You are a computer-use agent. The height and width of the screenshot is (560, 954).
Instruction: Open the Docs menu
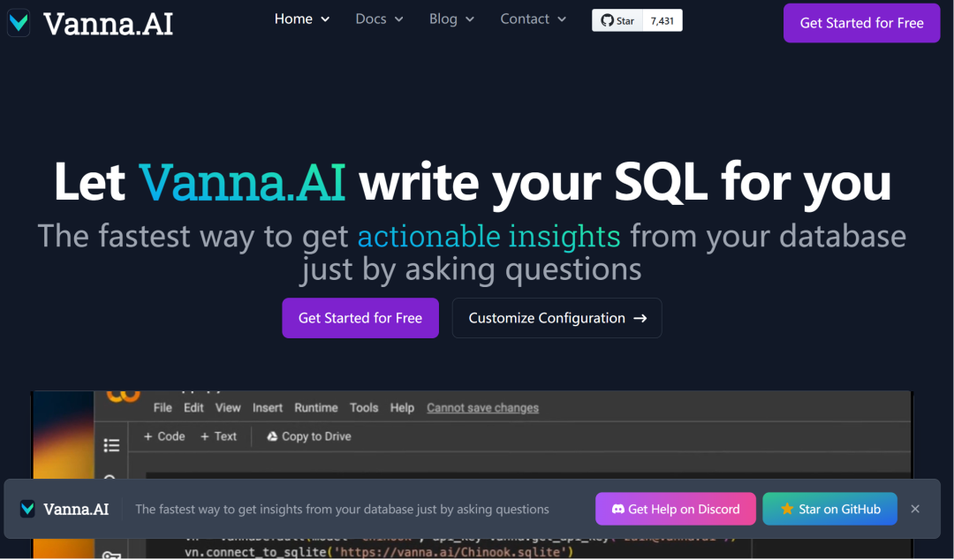point(379,19)
